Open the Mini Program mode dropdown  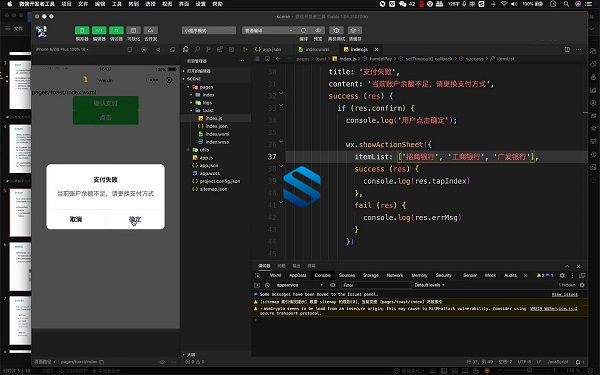209,31
